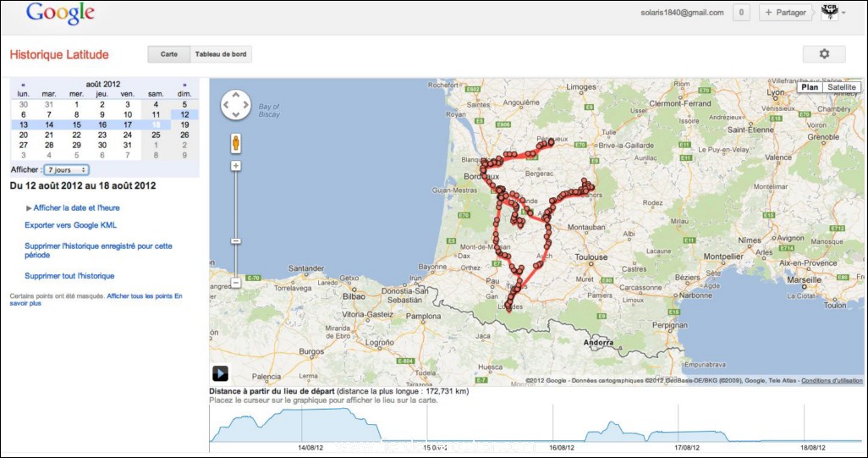Click the Pamplona label on map

pos(424,317)
